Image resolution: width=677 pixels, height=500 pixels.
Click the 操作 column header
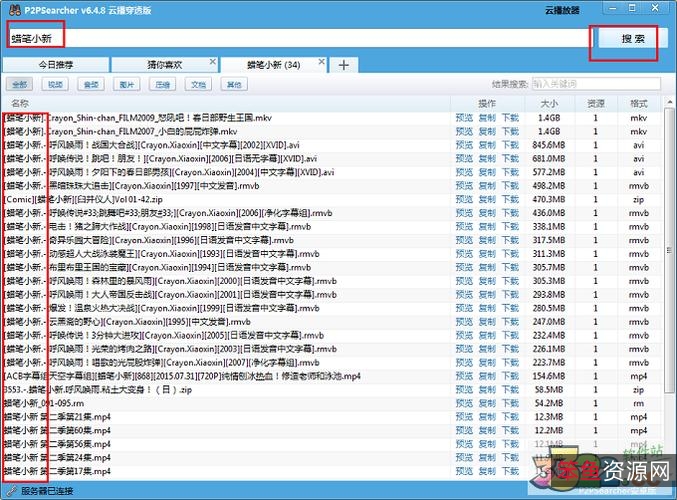click(x=487, y=104)
